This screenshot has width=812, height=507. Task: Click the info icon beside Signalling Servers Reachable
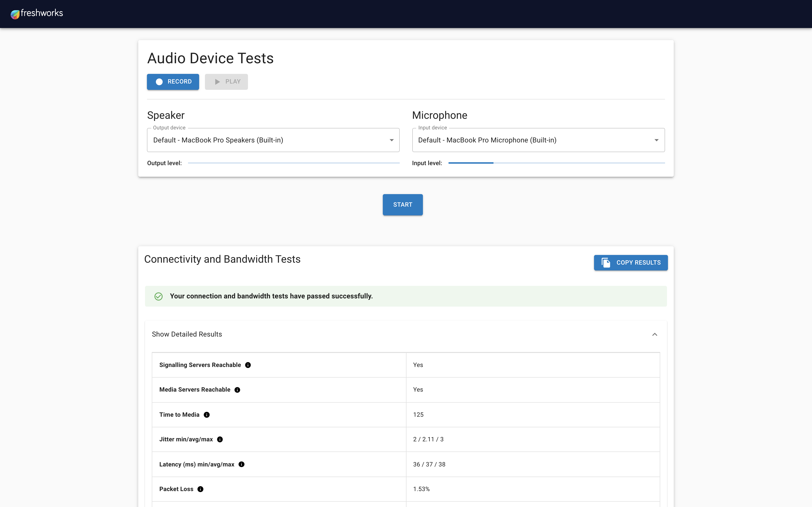248,365
